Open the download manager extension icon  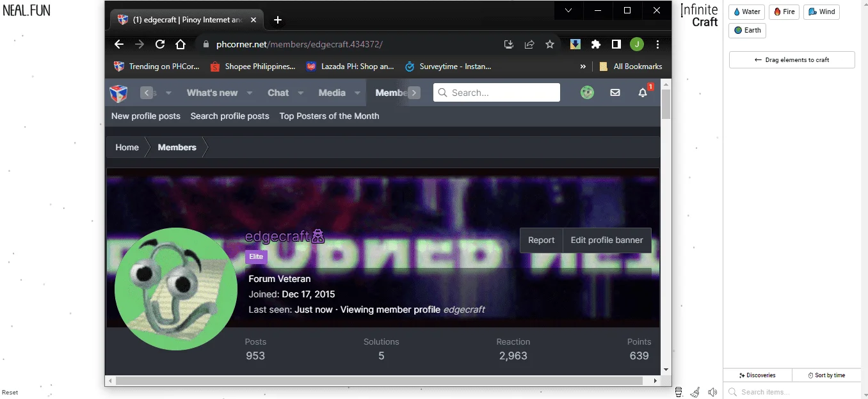tap(575, 44)
